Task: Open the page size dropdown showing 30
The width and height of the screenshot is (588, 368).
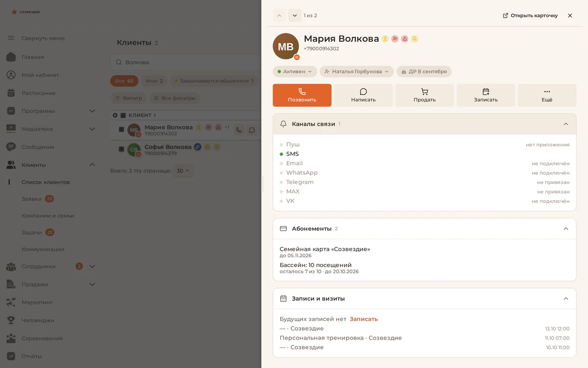Action: click(x=183, y=171)
